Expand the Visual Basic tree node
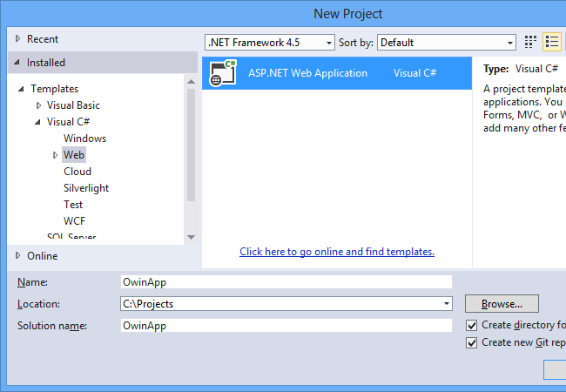Viewport: 566px width, 392px height. coord(38,105)
